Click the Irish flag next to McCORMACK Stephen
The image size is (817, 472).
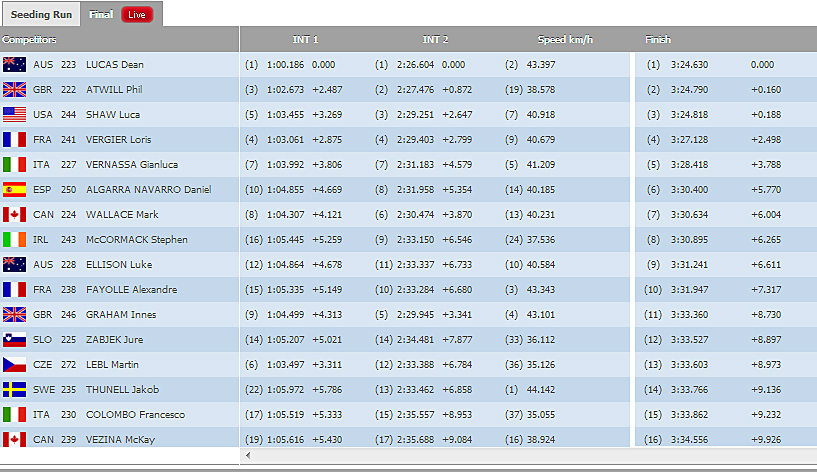(x=14, y=240)
